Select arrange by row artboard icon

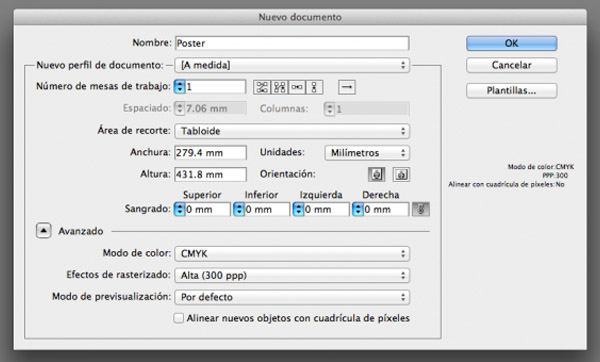pos(297,87)
